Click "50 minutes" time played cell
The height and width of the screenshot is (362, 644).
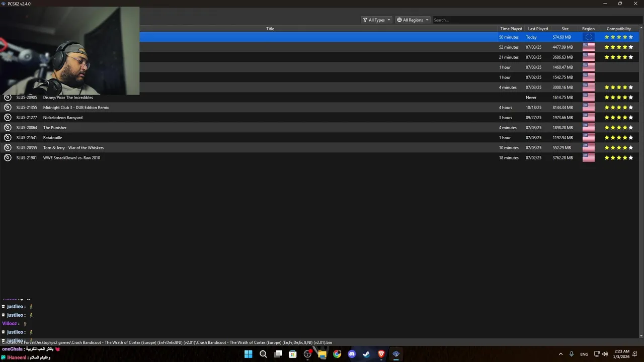pos(509,37)
